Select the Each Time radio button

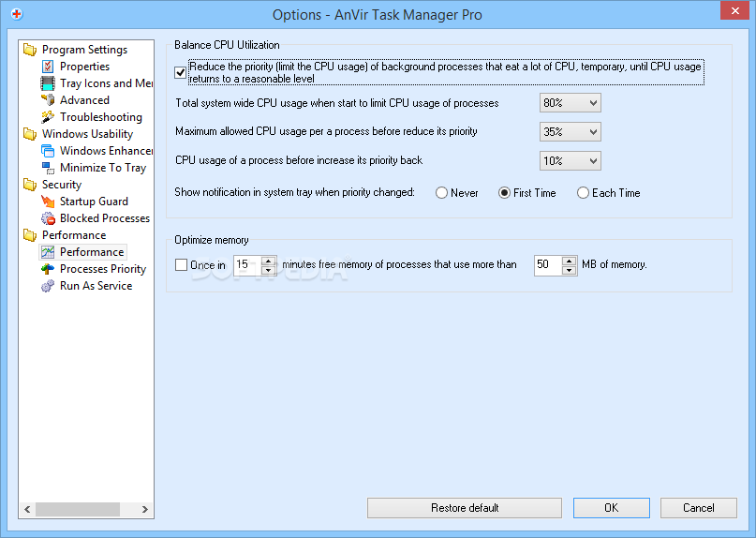(x=583, y=193)
